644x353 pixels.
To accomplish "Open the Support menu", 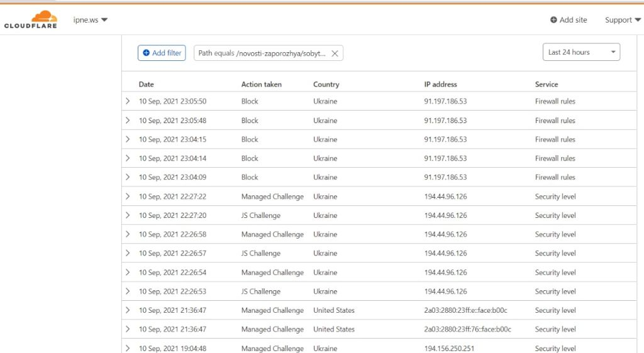I will pos(623,20).
